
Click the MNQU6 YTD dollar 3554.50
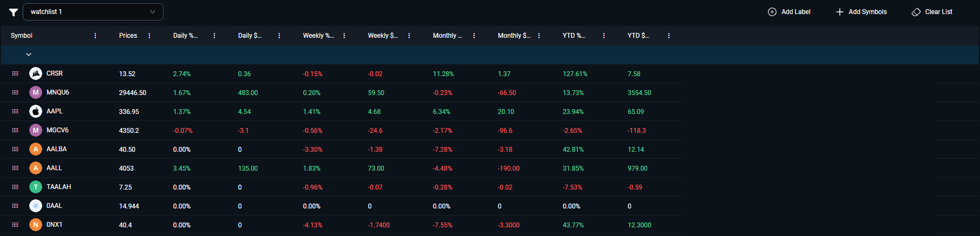[x=640, y=93]
